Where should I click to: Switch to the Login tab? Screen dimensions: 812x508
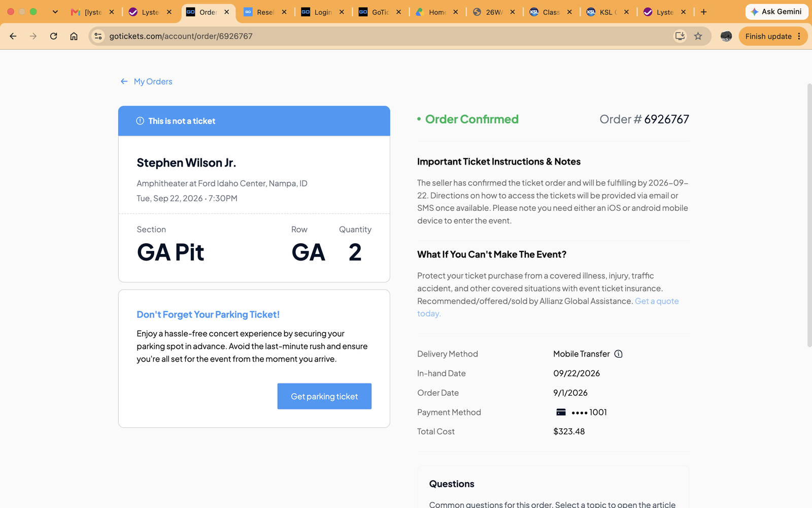(x=317, y=12)
